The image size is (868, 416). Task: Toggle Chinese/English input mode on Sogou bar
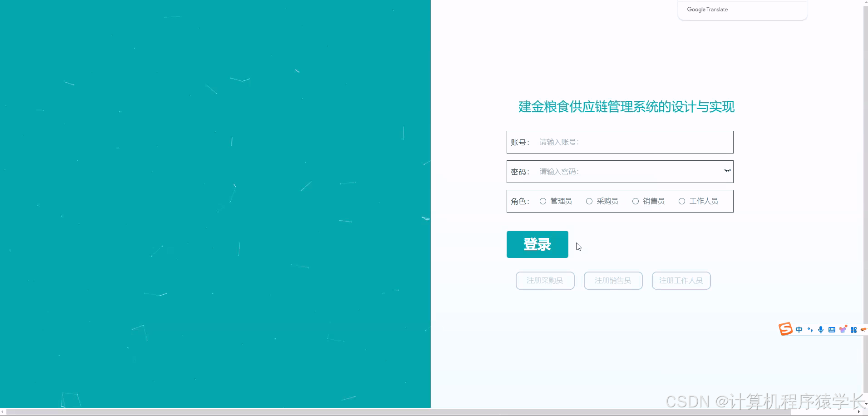(x=799, y=330)
